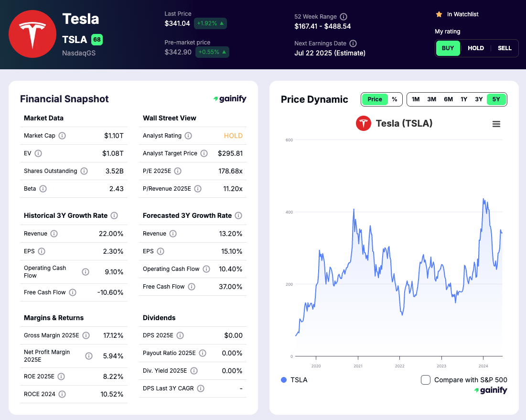
Task: Click info icon beside Payout Ratio 2025E
Action: pos(203,353)
